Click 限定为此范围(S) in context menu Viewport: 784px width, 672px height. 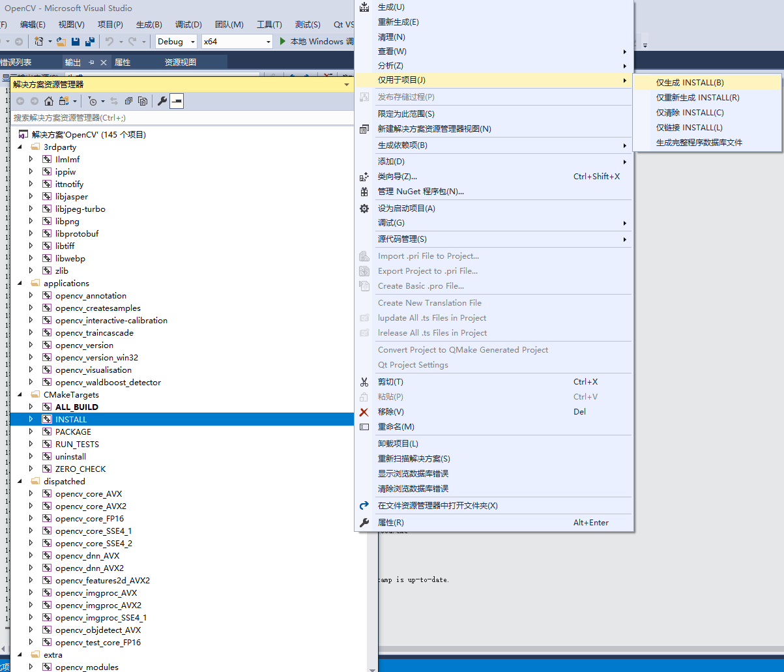click(x=494, y=114)
